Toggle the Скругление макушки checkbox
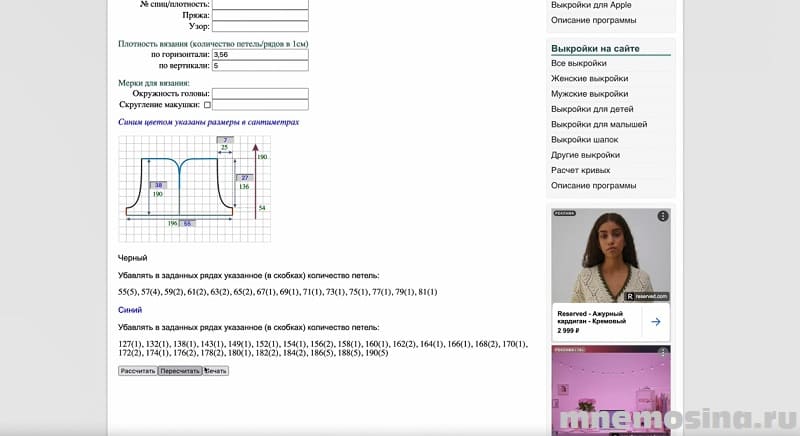 (207, 105)
